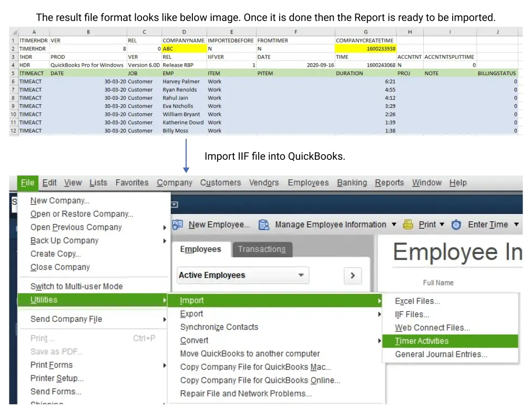Expand the Back Up Company submenu arrow
This screenshot has width=532, height=417.
tap(165, 241)
